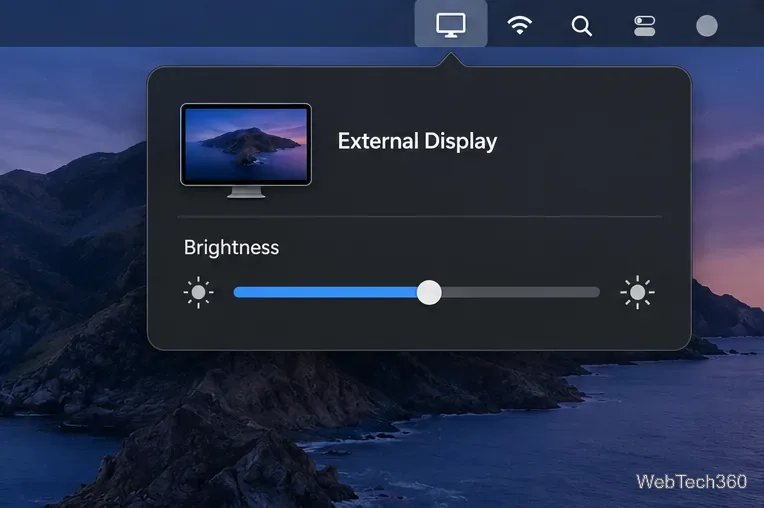Click the Brightness label
The height and width of the screenshot is (508, 764).
click(231, 247)
